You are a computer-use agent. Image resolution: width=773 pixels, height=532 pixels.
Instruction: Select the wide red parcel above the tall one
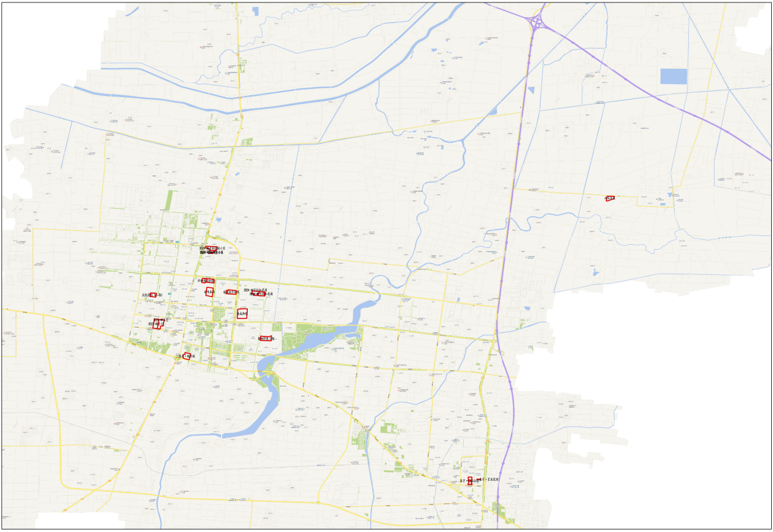point(208,281)
